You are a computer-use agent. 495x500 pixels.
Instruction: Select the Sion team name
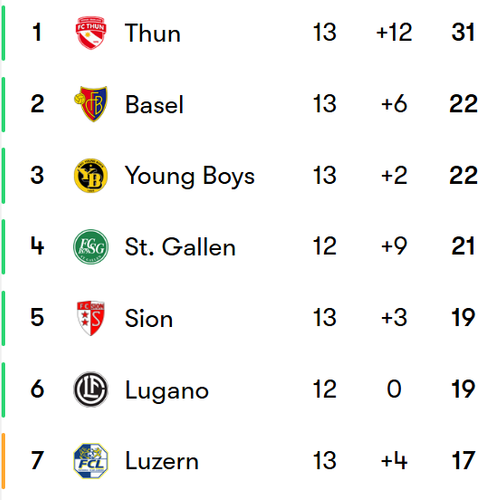pyautogui.click(x=149, y=318)
